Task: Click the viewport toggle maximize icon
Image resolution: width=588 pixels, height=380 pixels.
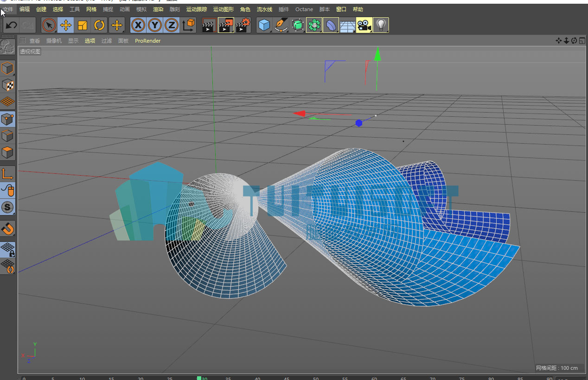Action: click(582, 41)
